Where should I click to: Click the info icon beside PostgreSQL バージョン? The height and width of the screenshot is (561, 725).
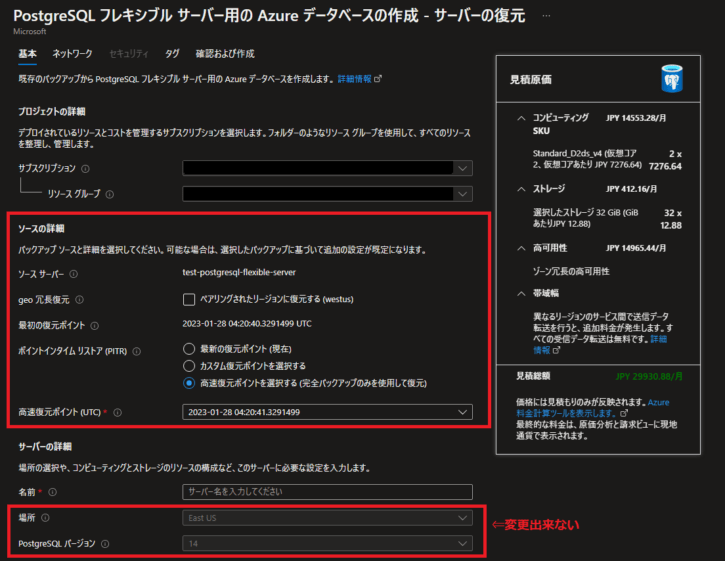pos(105,544)
